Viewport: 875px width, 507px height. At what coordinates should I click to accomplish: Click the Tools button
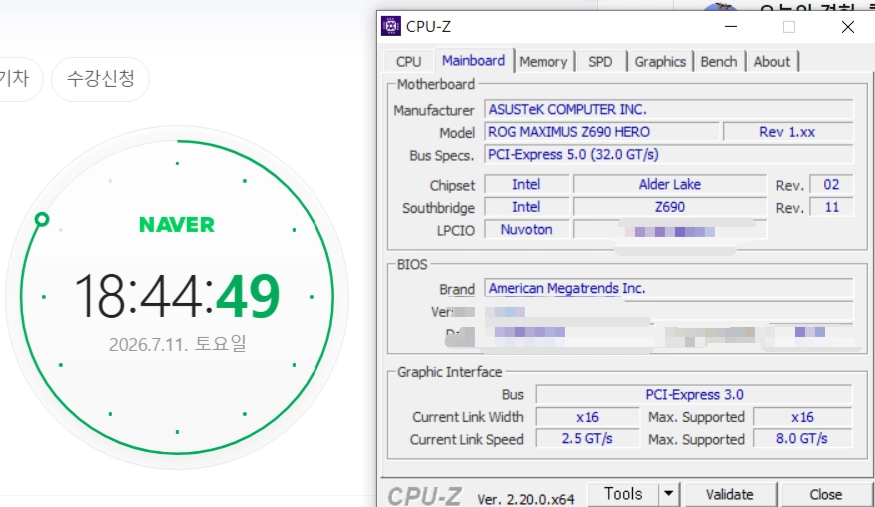click(x=623, y=494)
